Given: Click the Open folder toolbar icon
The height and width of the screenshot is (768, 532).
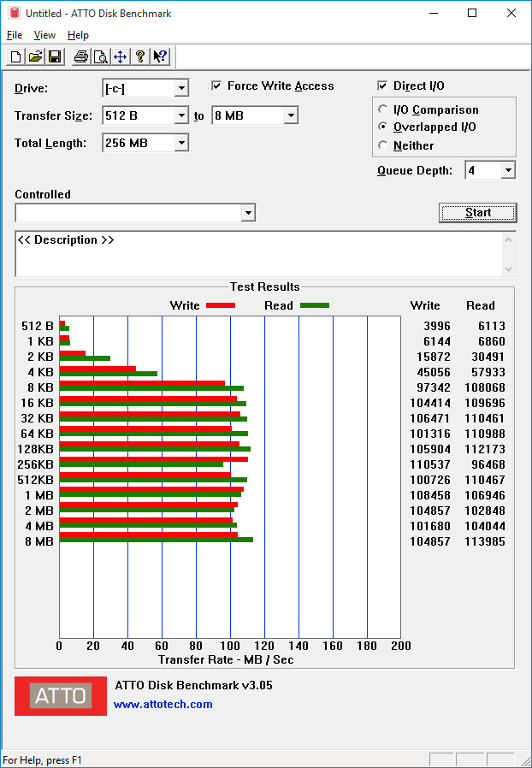Looking at the screenshot, I should pos(35,57).
